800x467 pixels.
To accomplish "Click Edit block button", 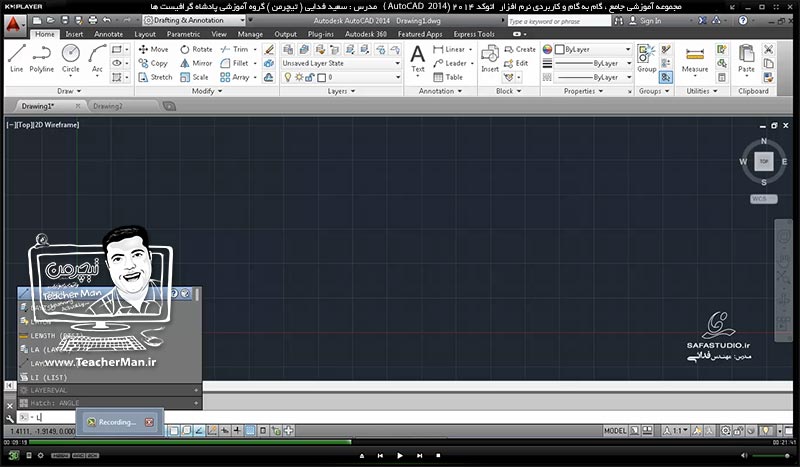I will pos(515,63).
